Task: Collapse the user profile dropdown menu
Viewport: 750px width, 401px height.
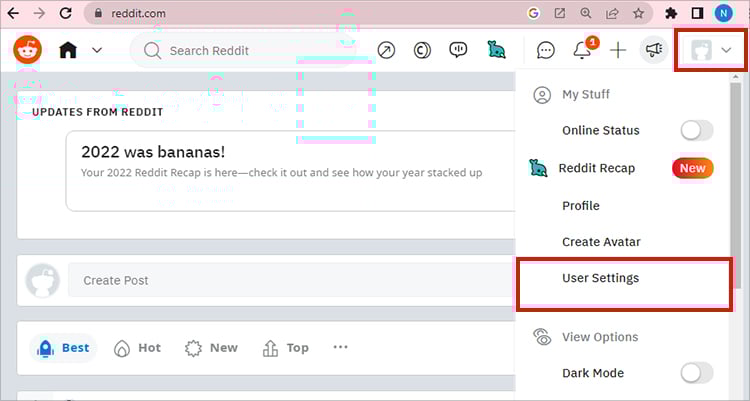Action: (x=711, y=51)
